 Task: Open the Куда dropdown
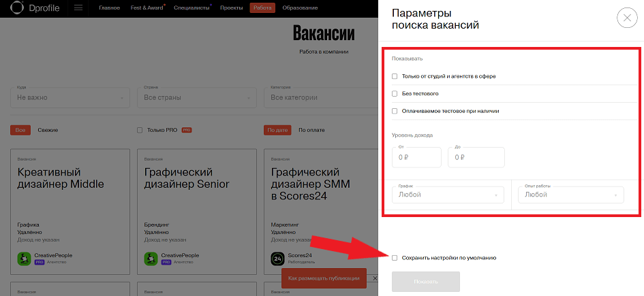point(70,97)
